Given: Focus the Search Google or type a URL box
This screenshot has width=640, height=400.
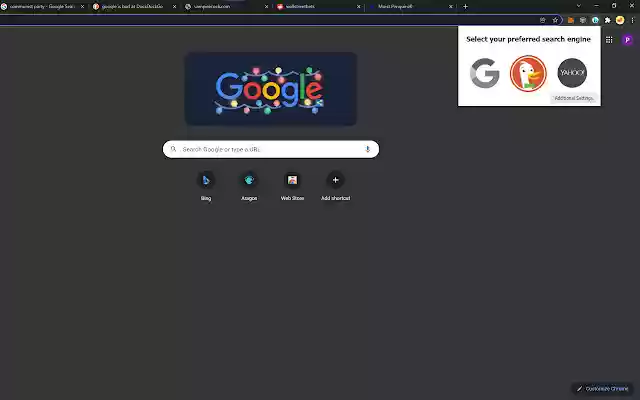Looking at the screenshot, I should pos(271,149).
